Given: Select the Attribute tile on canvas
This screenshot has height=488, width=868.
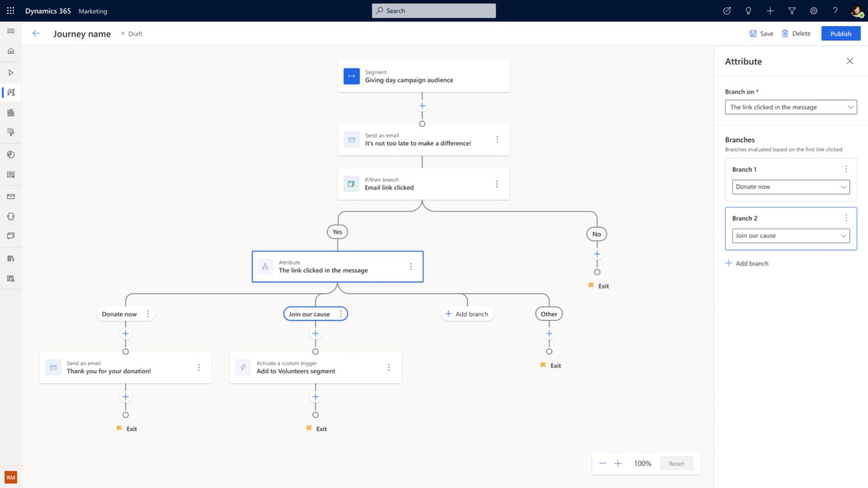Looking at the screenshot, I should point(337,267).
